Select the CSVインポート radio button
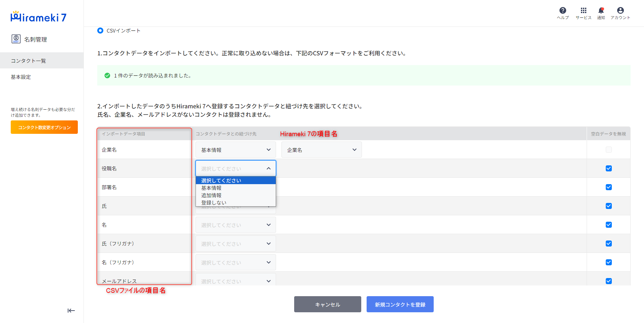644x323 pixels. click(x=100, y=31)
